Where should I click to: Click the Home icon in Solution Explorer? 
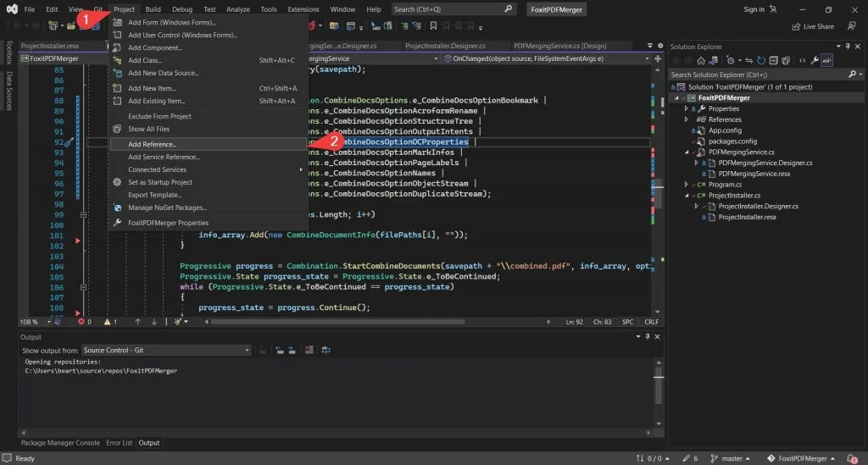coord(701,61)
